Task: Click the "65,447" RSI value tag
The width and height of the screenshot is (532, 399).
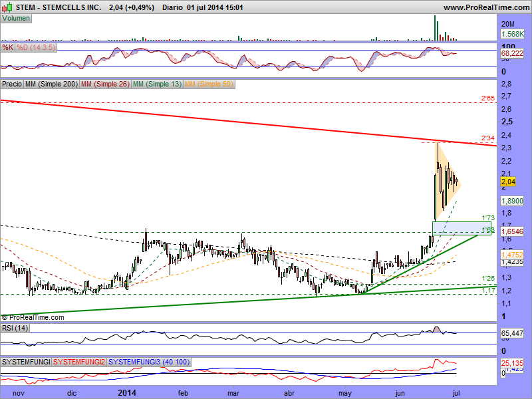Action: [x=512, y=333]
